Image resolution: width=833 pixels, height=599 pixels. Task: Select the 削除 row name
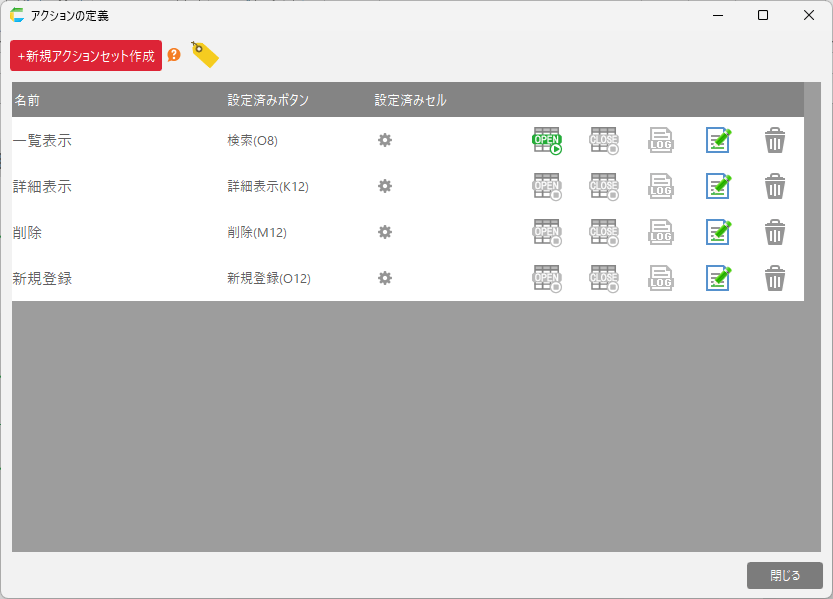27,233
